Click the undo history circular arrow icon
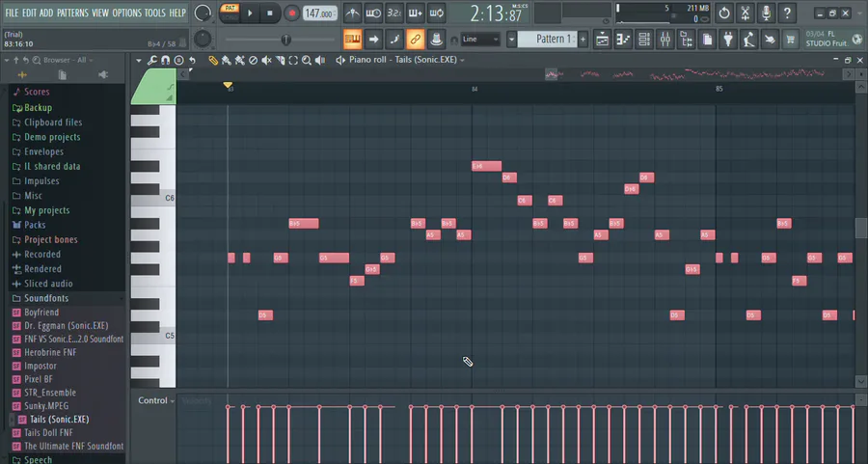This screenshot has height=464, width=868. 724,13
